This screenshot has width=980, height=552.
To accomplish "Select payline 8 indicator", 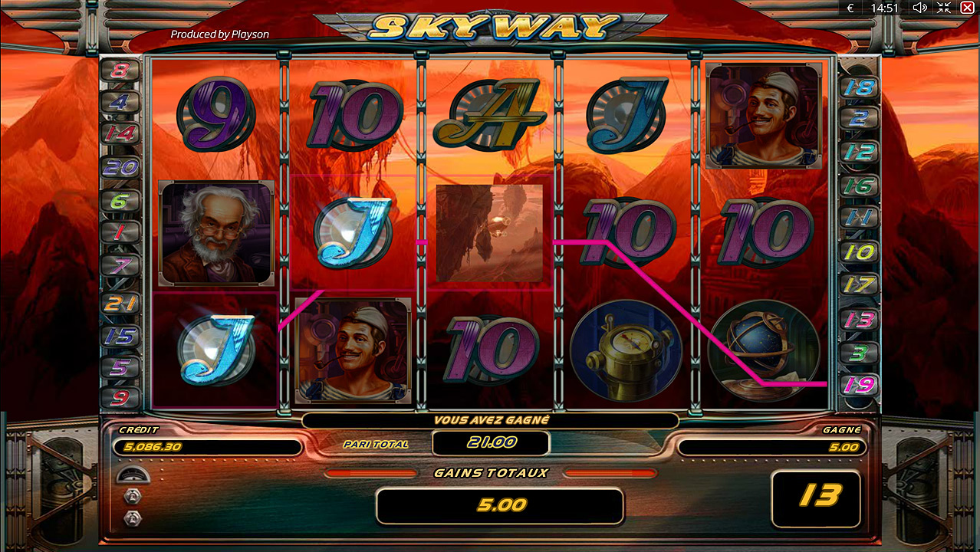I will (120, 71).
